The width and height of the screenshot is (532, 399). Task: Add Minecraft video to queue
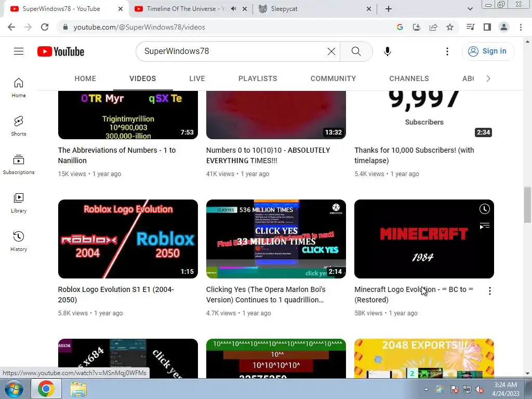coord(484,226)
